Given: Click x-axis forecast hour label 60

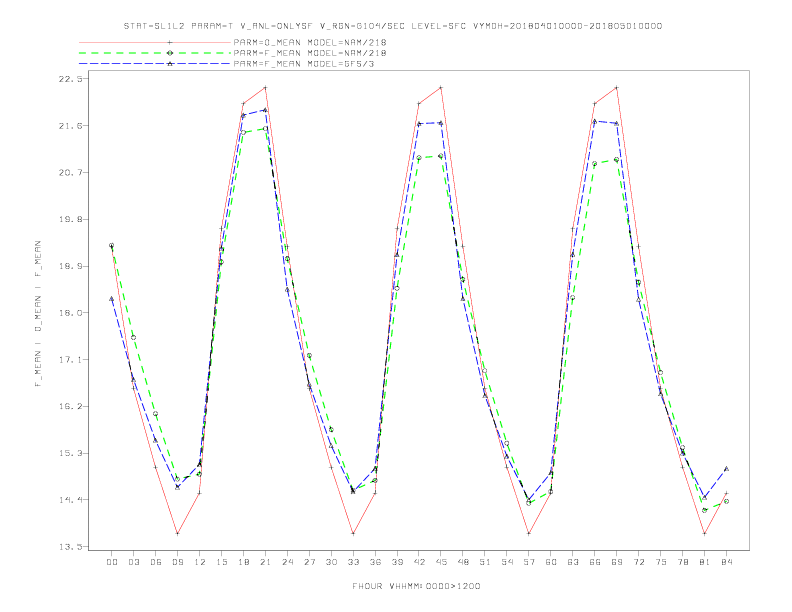Looking at the screenshot, I should (x=551, y=562).
